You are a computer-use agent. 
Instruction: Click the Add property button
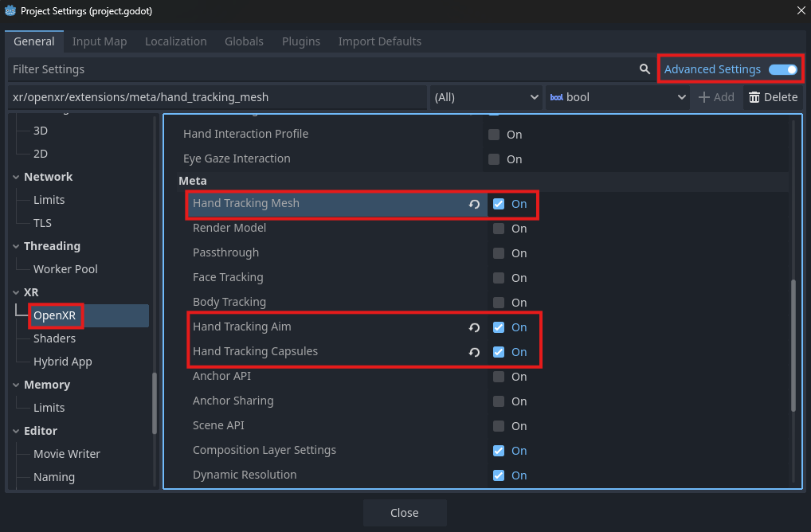pos(716,97)
